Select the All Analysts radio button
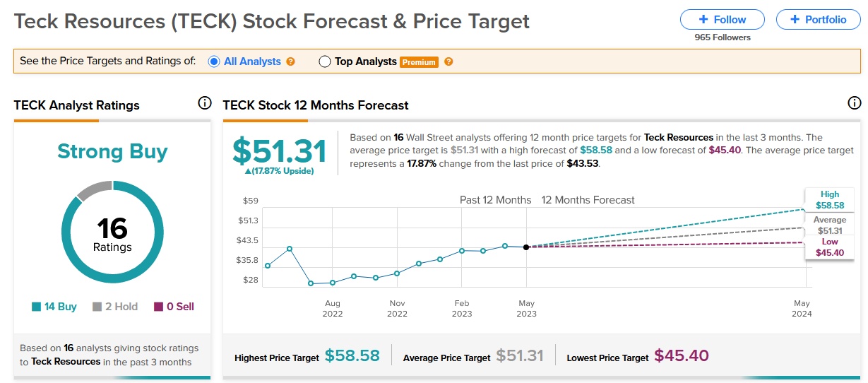The image size is (868, 383). click(x=214, y=61)
